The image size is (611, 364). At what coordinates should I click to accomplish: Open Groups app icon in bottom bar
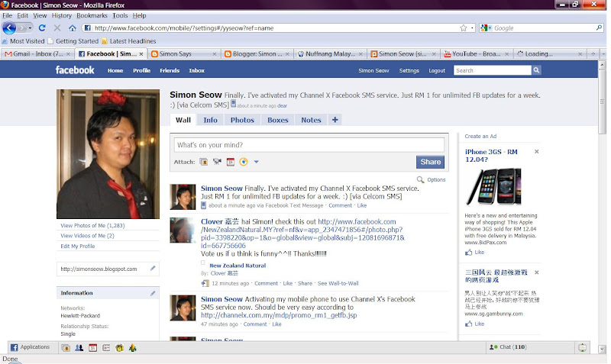(79, 348)
